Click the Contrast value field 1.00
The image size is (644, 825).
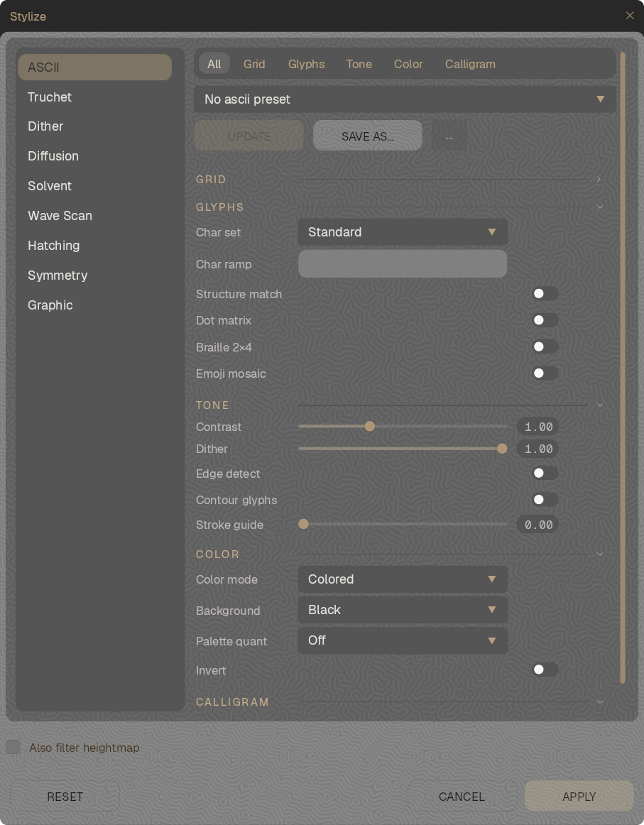[x=537, y=427]
